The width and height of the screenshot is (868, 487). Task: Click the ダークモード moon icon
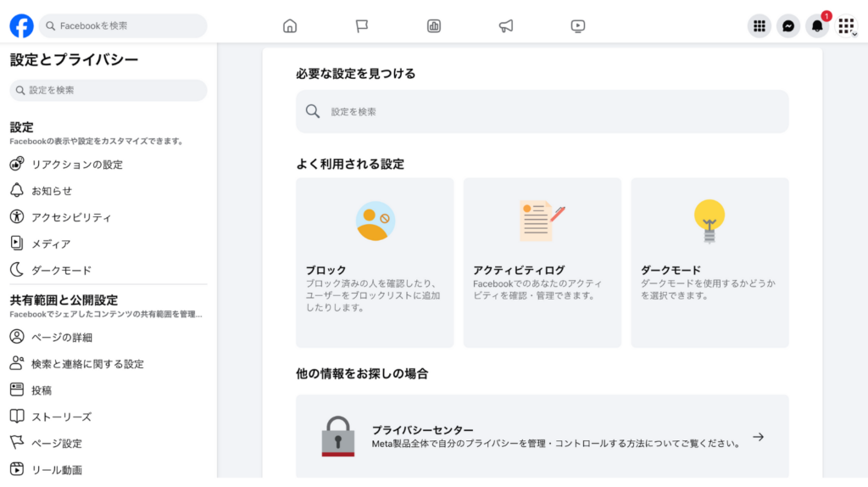click(17, 270)
